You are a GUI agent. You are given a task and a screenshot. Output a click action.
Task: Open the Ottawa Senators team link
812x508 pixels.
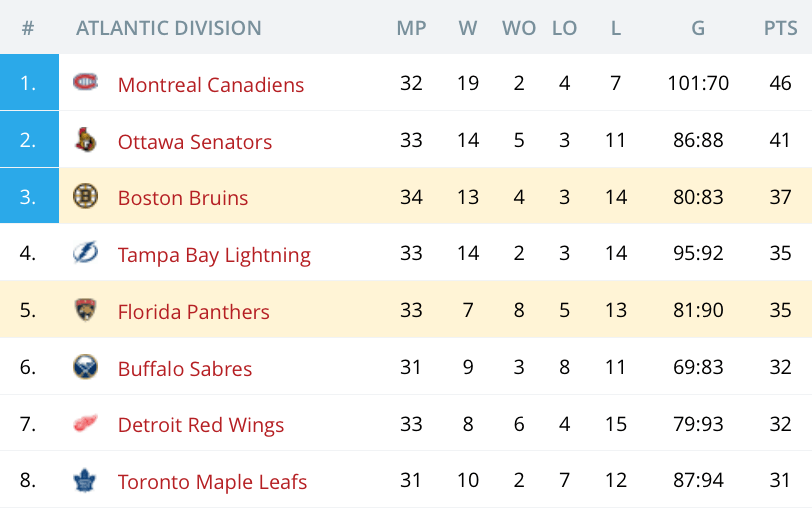195,141
